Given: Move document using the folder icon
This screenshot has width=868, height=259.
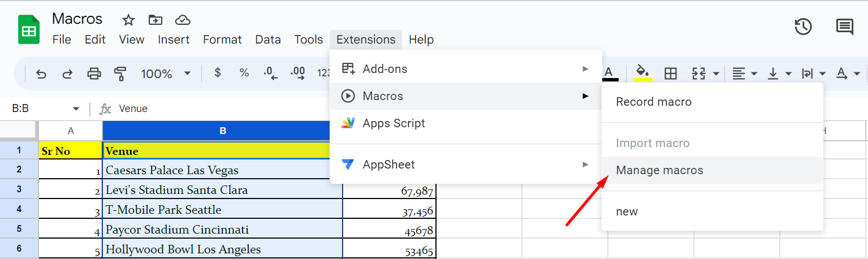Looking at the screenshot, I should pyautogui.click(x=156, y=20).
